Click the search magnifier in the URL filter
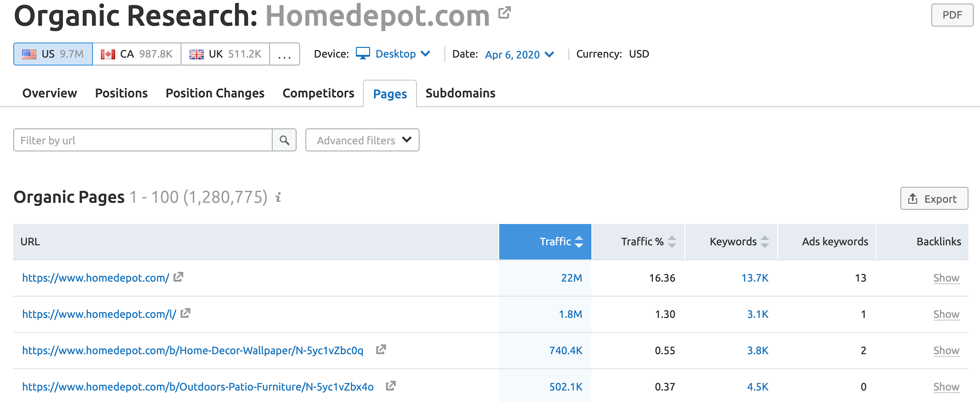 284,140
